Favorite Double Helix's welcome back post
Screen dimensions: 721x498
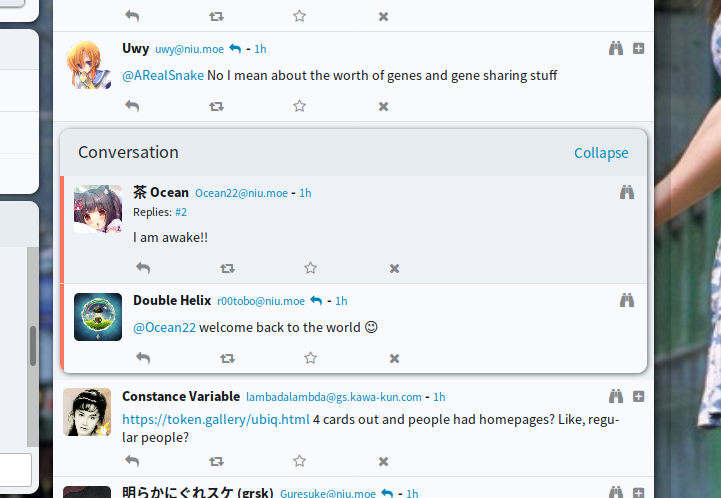tap(310, 358)
